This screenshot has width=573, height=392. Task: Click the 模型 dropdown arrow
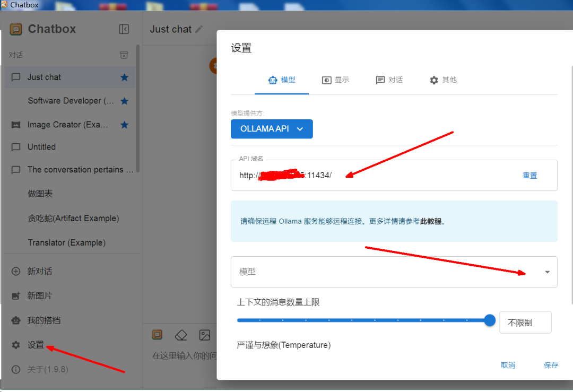point(547,272)
